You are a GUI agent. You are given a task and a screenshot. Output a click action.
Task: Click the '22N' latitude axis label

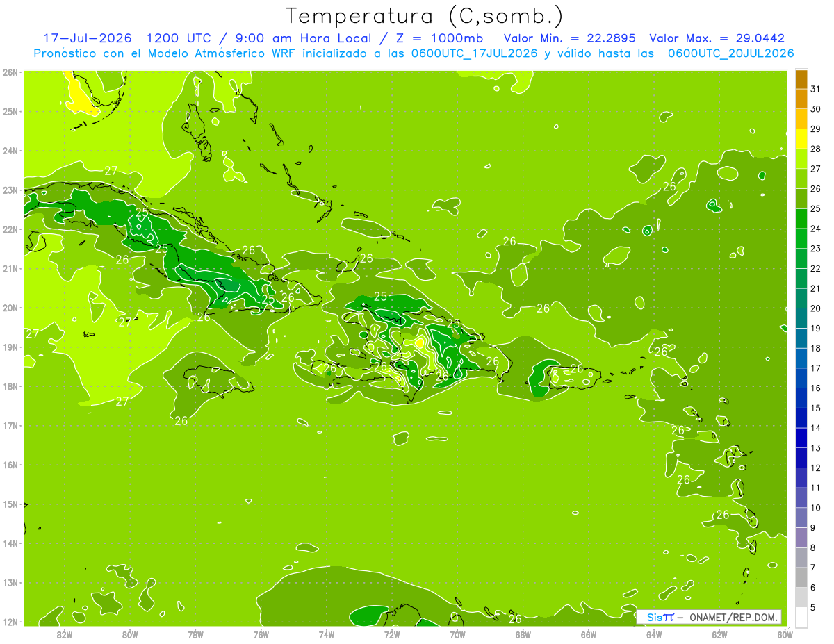(x=10, y=229)
